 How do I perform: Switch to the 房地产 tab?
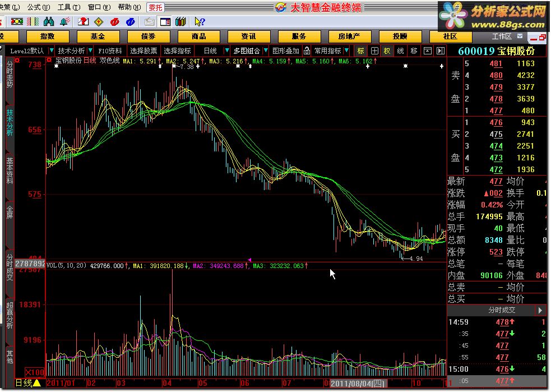coord(349,36)
